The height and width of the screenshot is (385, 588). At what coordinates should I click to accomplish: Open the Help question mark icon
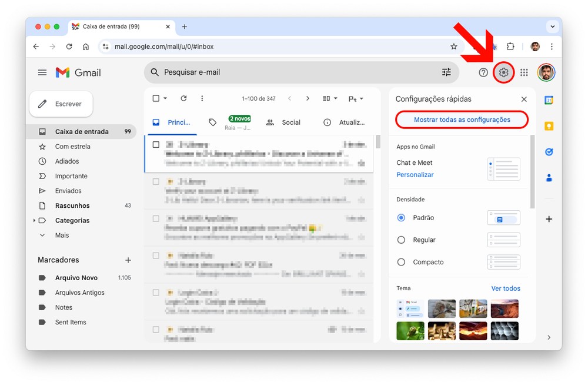(x=483, y=72)
